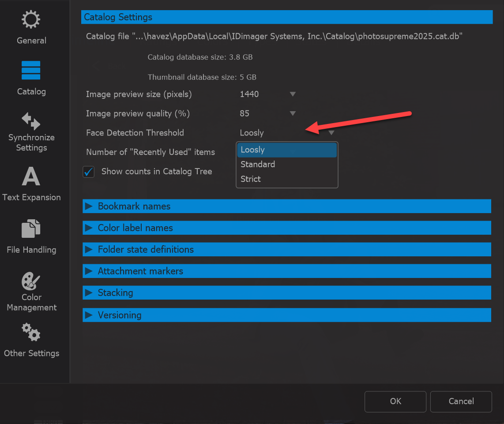The image size is (504, 424).
Task: Select the Catalog stacked-bars icon
Action: click(x=31, y=70)
